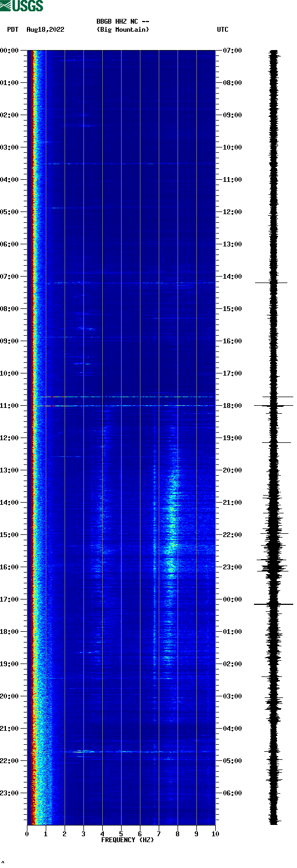
Task: Click the large seismogram spike near 00:00 UTC
Action: (x=273, y=604)
